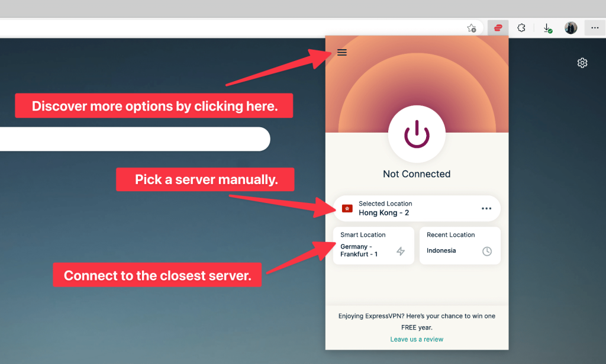Click the white search box on page

coord(135,139)
